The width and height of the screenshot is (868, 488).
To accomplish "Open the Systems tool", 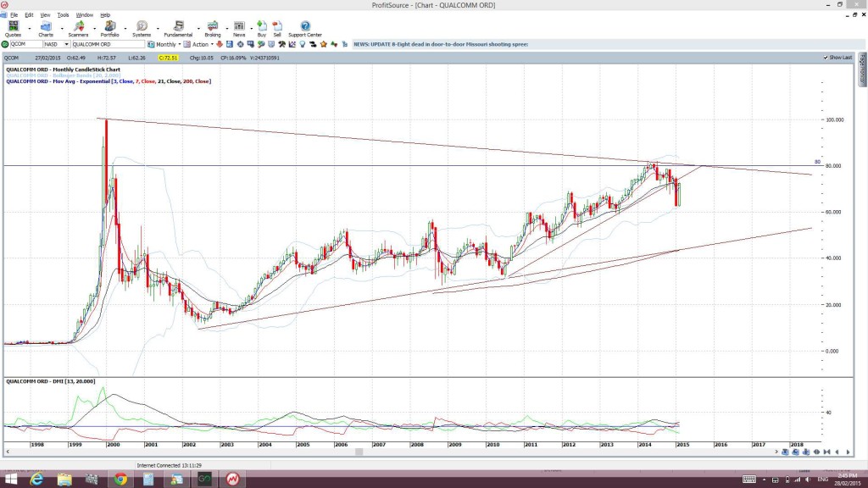I will 142,29.
